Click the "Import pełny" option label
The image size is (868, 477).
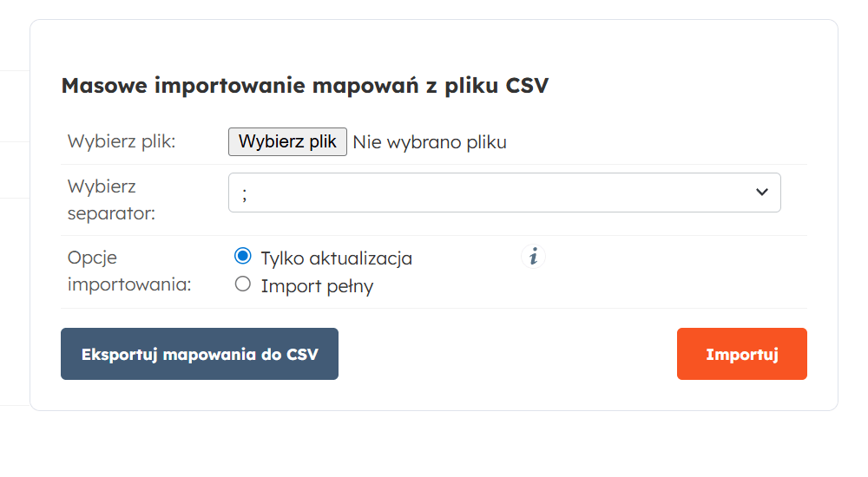pyautogui.click(x=317, y=286)
